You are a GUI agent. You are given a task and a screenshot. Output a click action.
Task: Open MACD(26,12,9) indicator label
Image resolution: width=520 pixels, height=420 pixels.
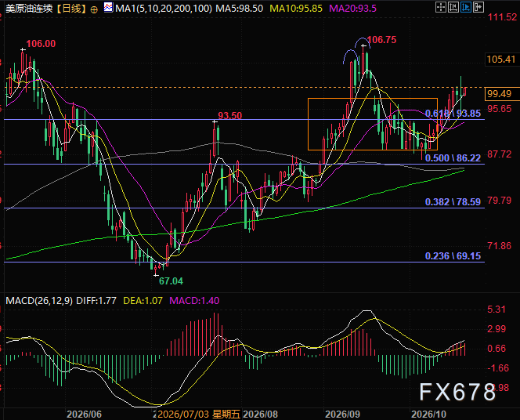click(x=39, y=301)
